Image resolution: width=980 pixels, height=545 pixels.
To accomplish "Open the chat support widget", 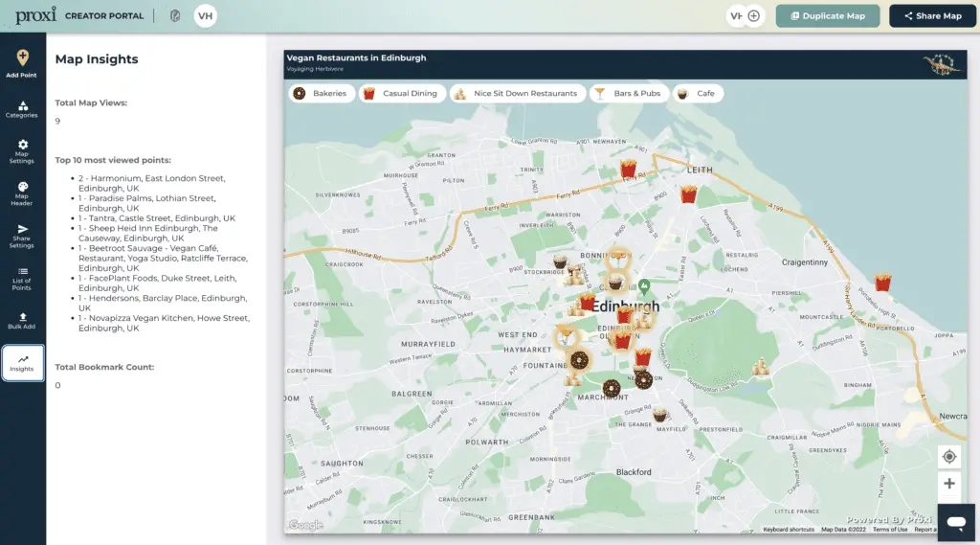I will [956, 522].
